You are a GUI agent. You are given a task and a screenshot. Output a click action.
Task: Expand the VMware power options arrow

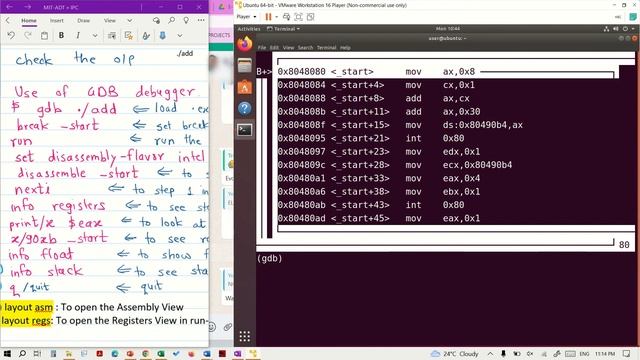coord(276,17)
